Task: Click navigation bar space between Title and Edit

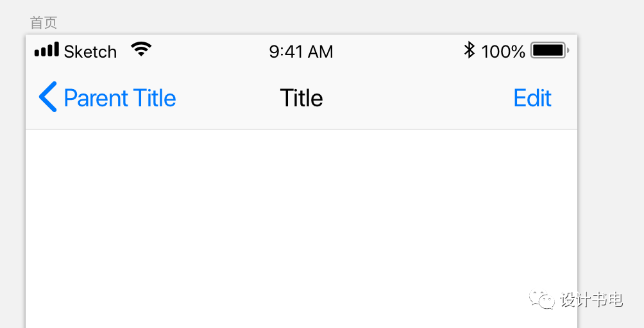Action: (418, 99)
